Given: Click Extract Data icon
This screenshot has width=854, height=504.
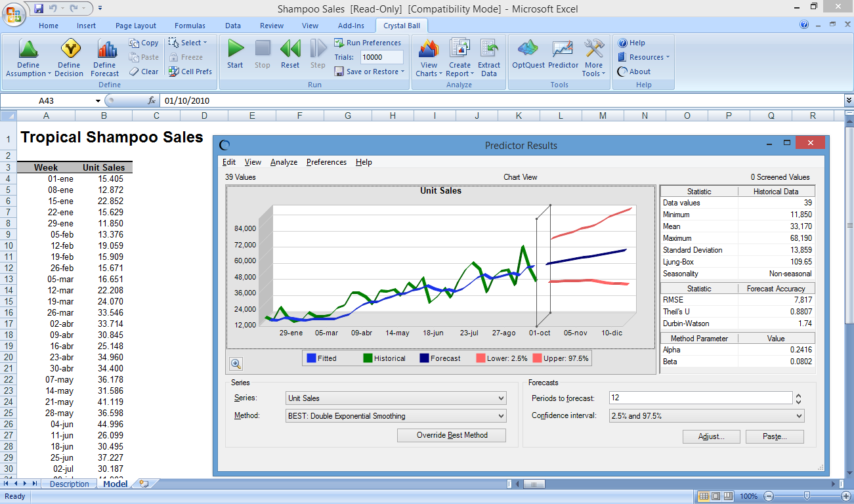Looking at the screenshot, I should (x=489, y=58).
